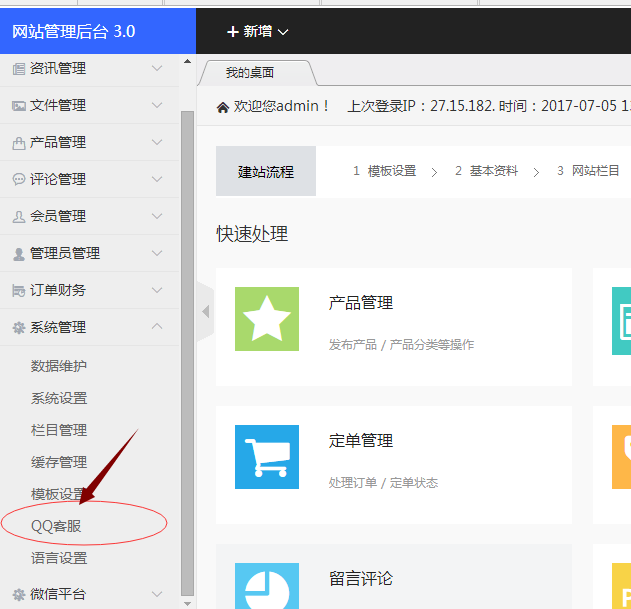Image resolution: width=631 pixels, height=609 pixels.
Task: Click the gear icon next to 系统管理
Action: tap(18, 327)
